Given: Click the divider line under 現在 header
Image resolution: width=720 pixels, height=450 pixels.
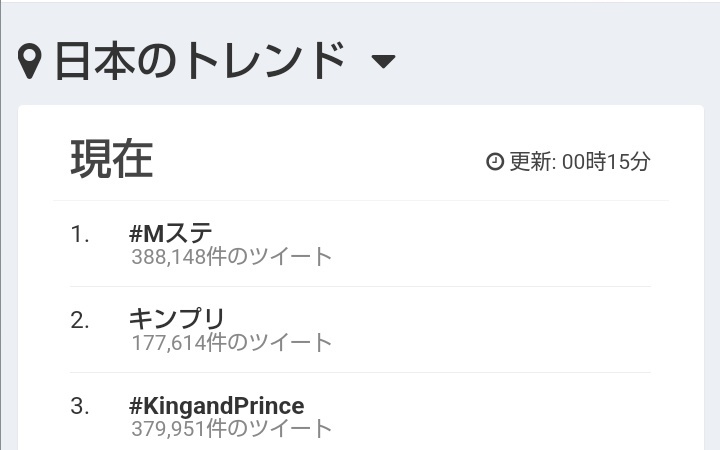Looking at the screenshot, I should (360, 201).
